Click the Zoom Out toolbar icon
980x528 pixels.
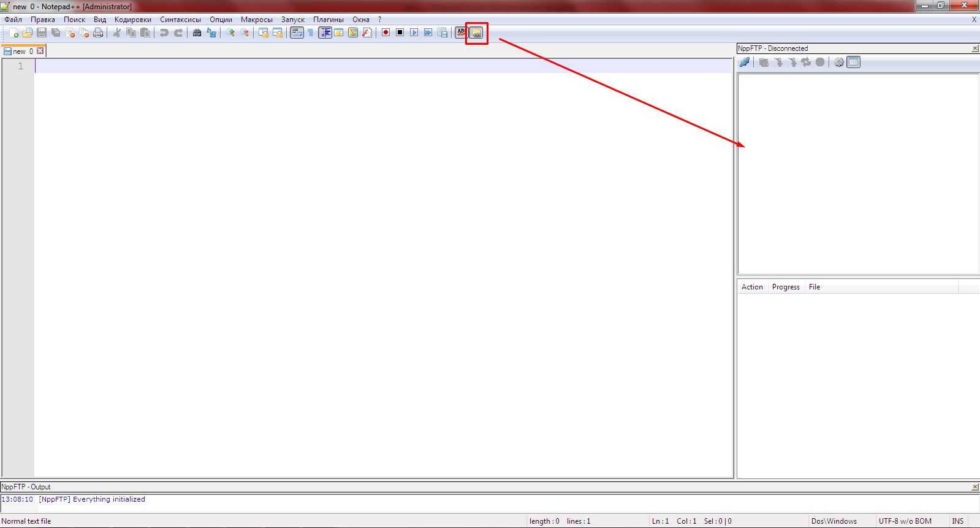[245, 33]
